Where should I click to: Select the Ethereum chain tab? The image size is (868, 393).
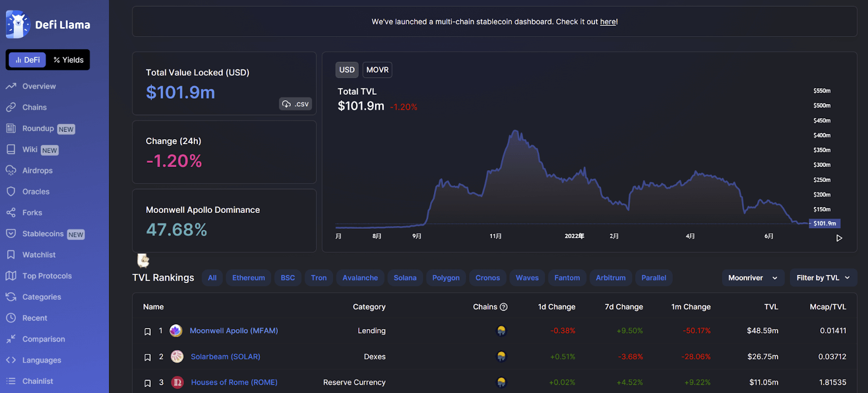click(248, 278)
